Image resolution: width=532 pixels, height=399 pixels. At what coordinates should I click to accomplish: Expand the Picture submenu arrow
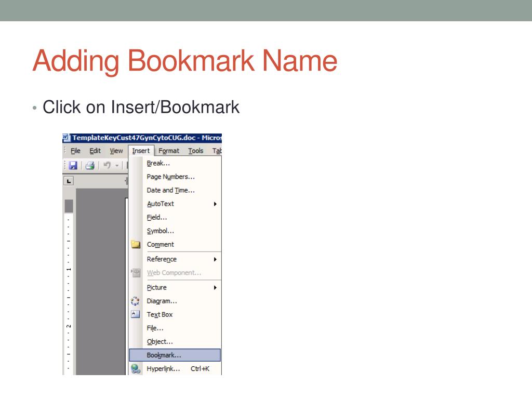[215, 287]
